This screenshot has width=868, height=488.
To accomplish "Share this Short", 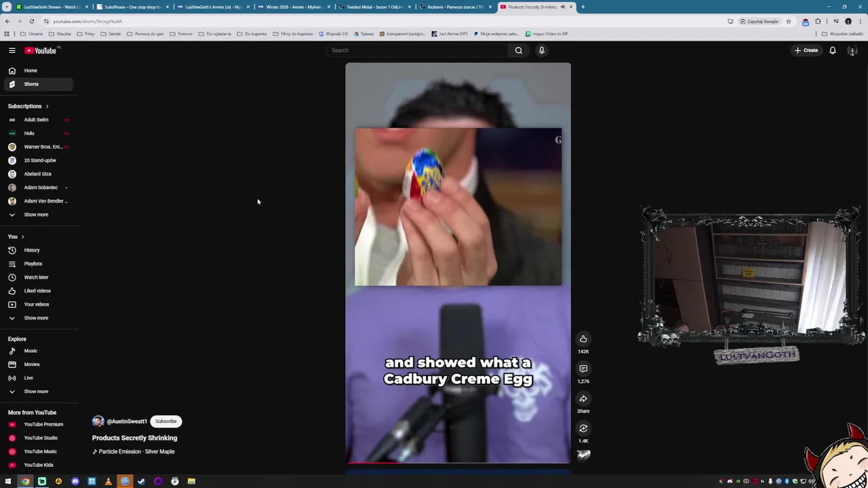I will 583,399.
